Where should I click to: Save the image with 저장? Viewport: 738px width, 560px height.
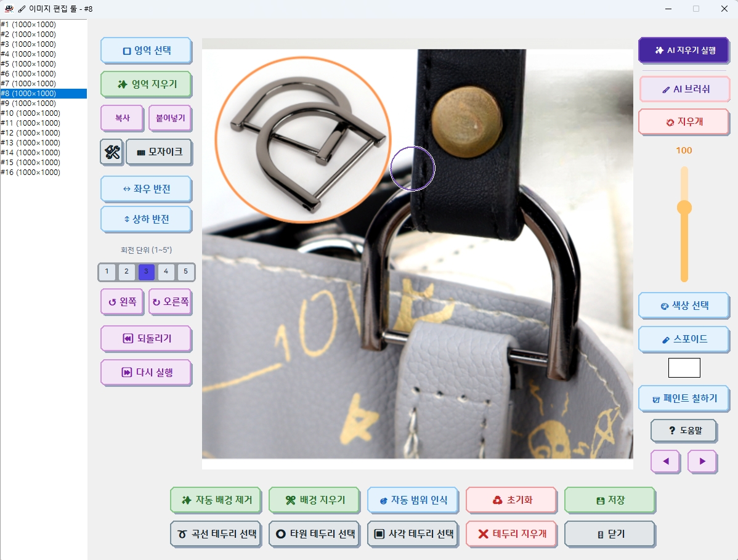coord(609,500)
